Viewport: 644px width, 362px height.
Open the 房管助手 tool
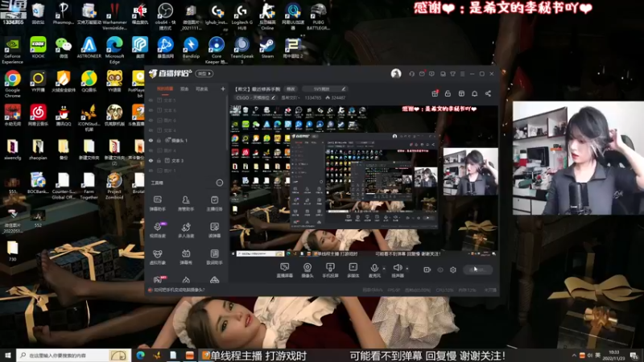[x=186, y=204]
